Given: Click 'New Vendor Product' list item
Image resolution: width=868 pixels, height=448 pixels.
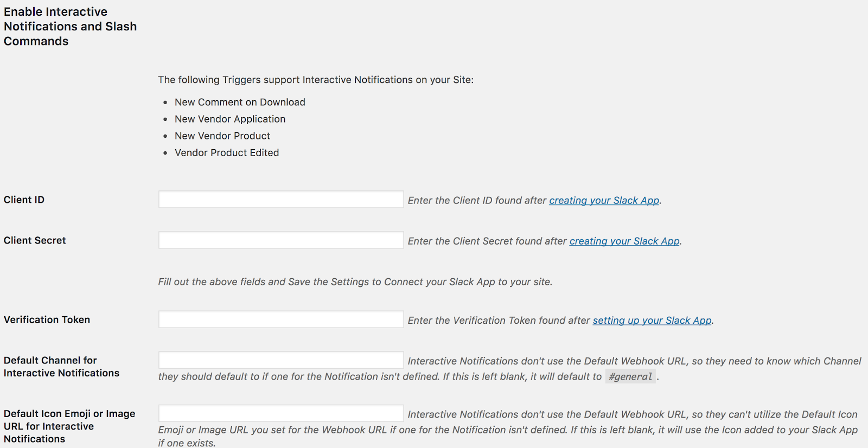Looking at the screenshot, I should (x=222, y=136).
